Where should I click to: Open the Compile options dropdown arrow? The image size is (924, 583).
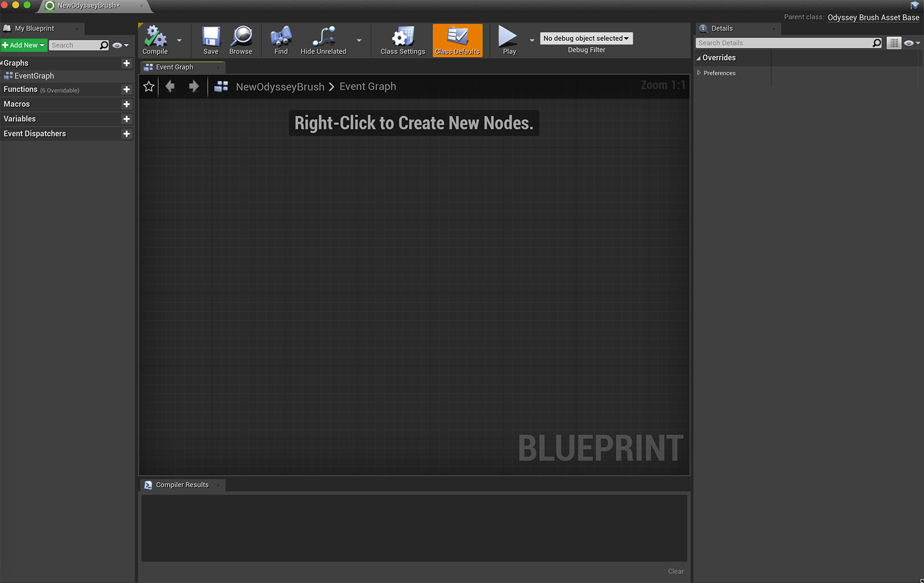point(179,41)
